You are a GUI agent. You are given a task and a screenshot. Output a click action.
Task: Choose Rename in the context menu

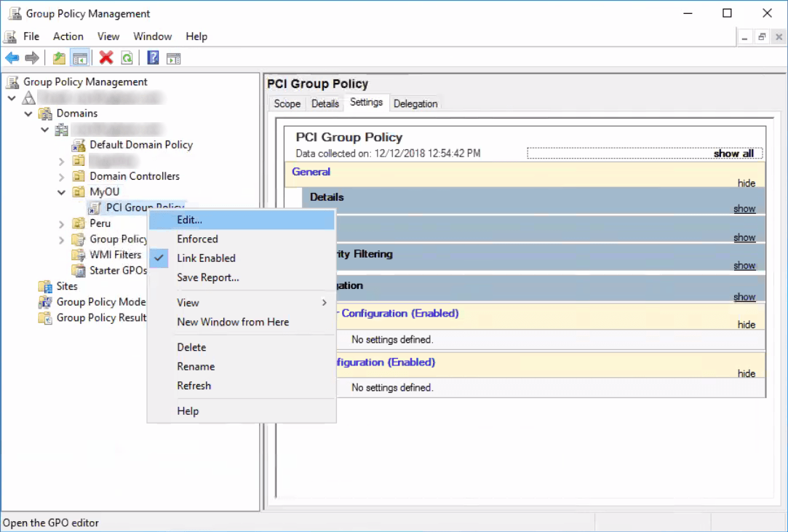[x=242, y=366]
